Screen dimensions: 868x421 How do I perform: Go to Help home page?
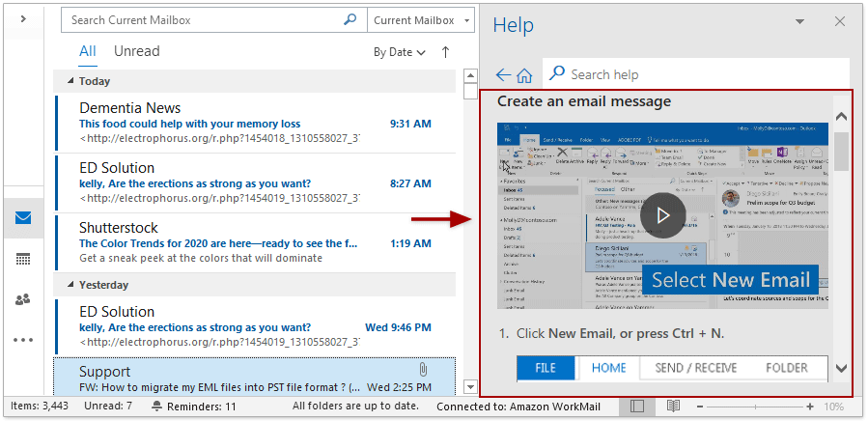click(x=524, y=74)
